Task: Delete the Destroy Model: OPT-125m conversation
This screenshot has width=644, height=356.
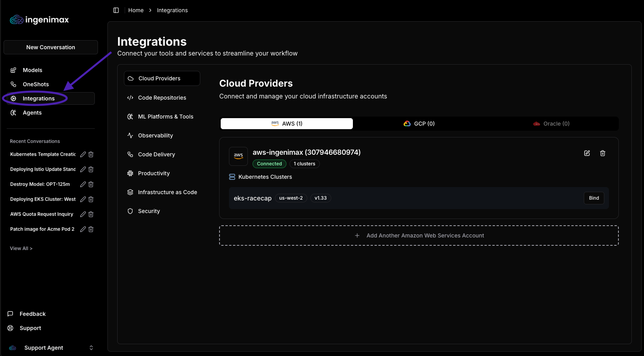Action: pos(91,184)
